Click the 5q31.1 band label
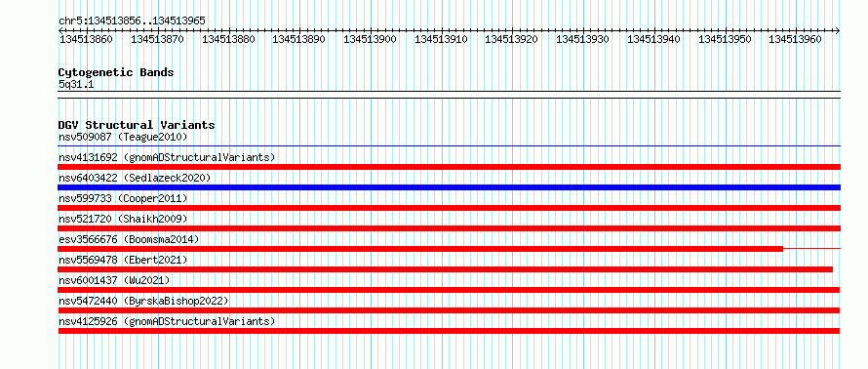 76,84
